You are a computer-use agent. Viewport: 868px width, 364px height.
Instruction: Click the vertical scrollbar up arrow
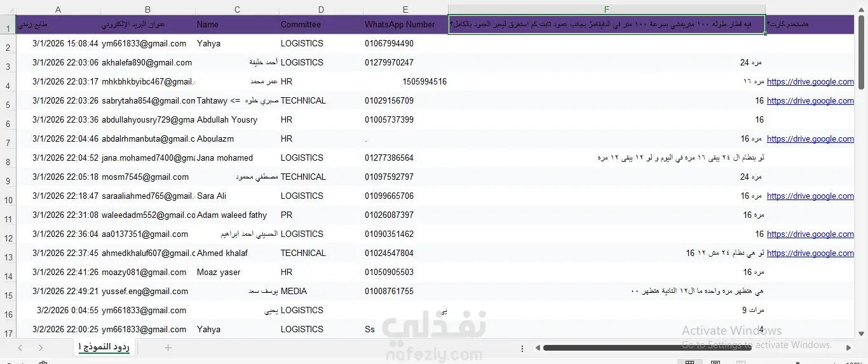(862, 10)
